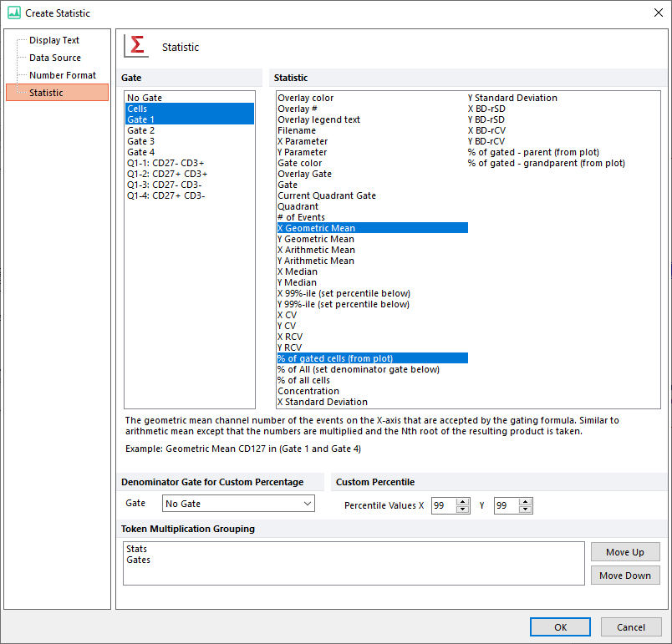Choose Overlay color statistic
Viewport: 672px width, 644px height.
pos(373,98)
